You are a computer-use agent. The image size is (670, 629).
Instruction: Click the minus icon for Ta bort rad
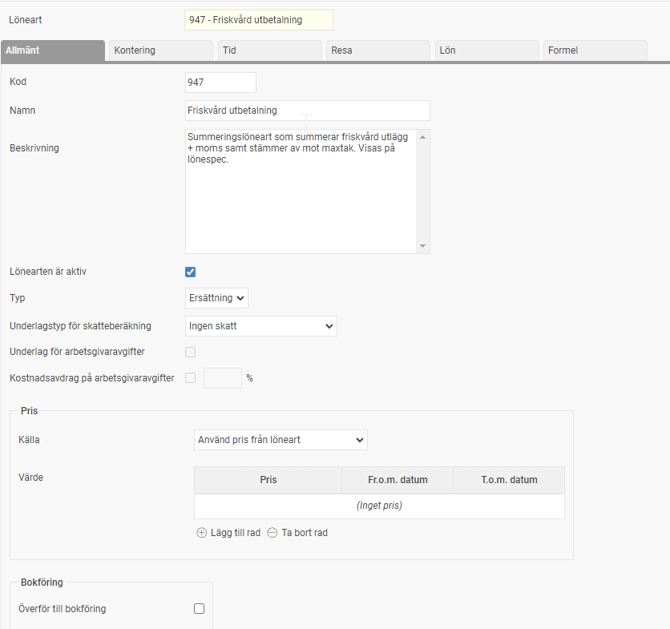[x=272, y=532]
